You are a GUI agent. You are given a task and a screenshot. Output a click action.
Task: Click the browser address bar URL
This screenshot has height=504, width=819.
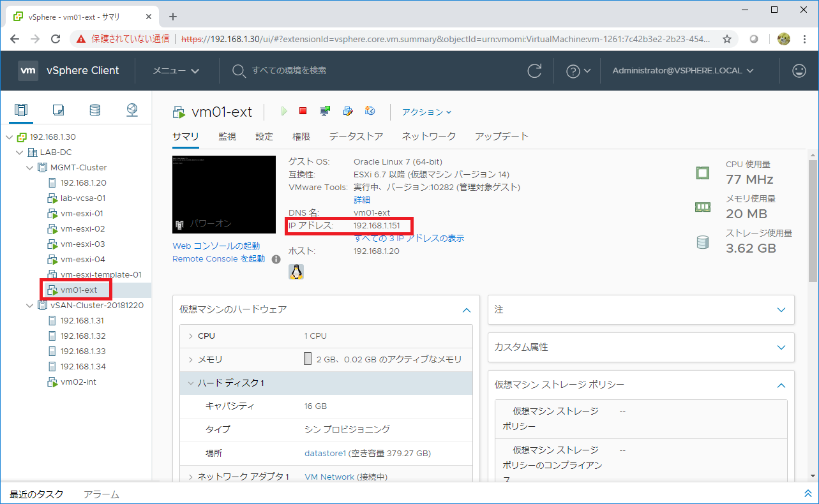(446, 39)
